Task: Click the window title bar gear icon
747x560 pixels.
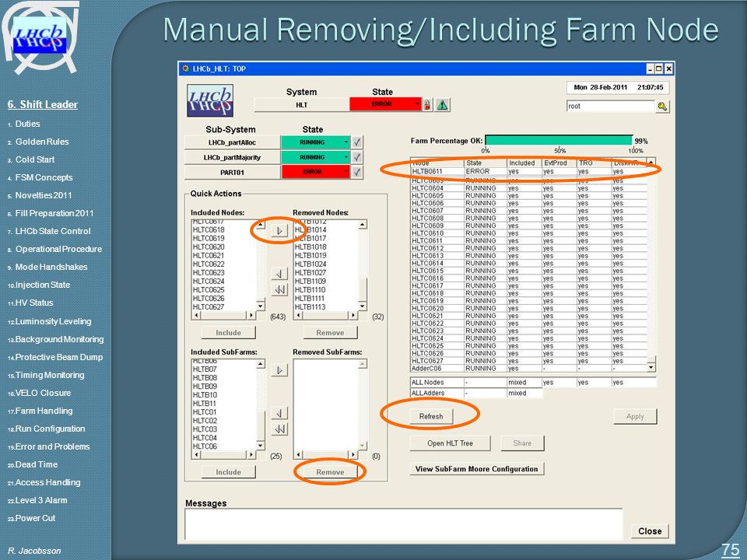Action: pos(185,68)
